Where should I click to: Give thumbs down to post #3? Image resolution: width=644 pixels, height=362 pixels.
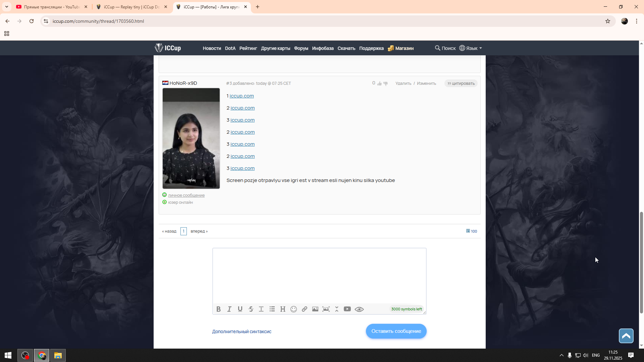[385, 83]
